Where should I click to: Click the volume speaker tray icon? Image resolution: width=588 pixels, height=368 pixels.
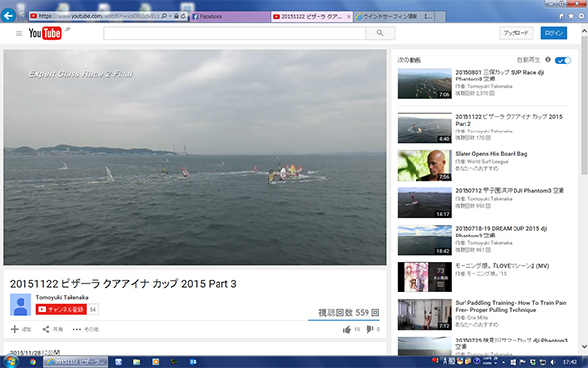click(553, 362)
